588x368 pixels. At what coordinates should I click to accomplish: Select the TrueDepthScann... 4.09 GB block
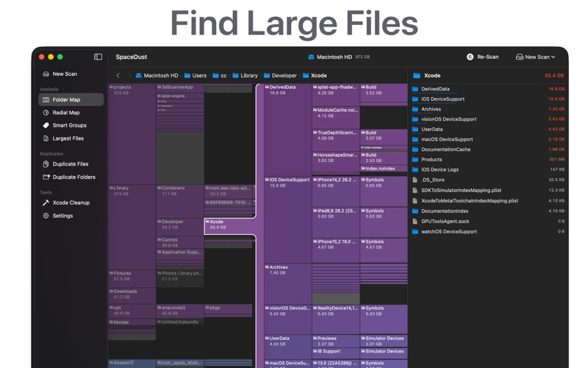(336, 140)
